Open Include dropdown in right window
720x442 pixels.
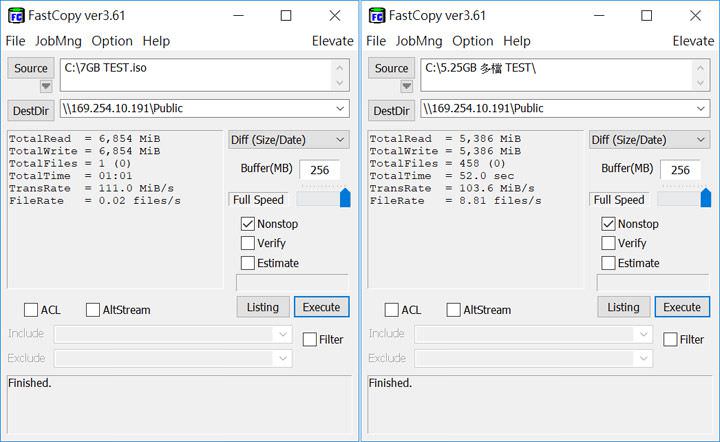coord(643,334)
